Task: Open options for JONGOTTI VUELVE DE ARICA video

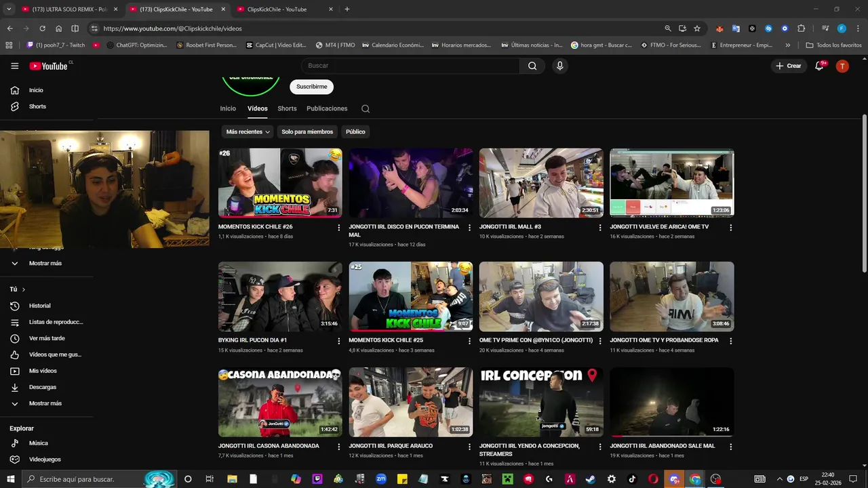Action: point(730,228)
